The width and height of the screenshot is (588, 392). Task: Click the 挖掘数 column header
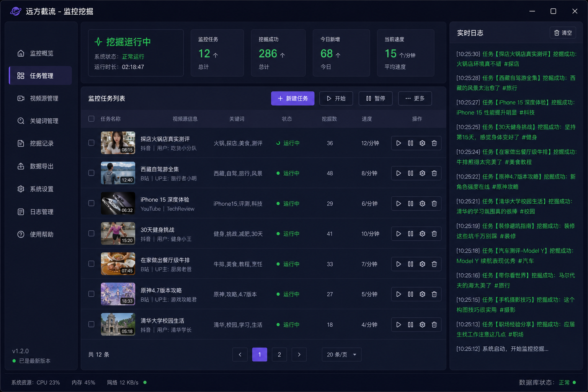click(x=329, y=119)
